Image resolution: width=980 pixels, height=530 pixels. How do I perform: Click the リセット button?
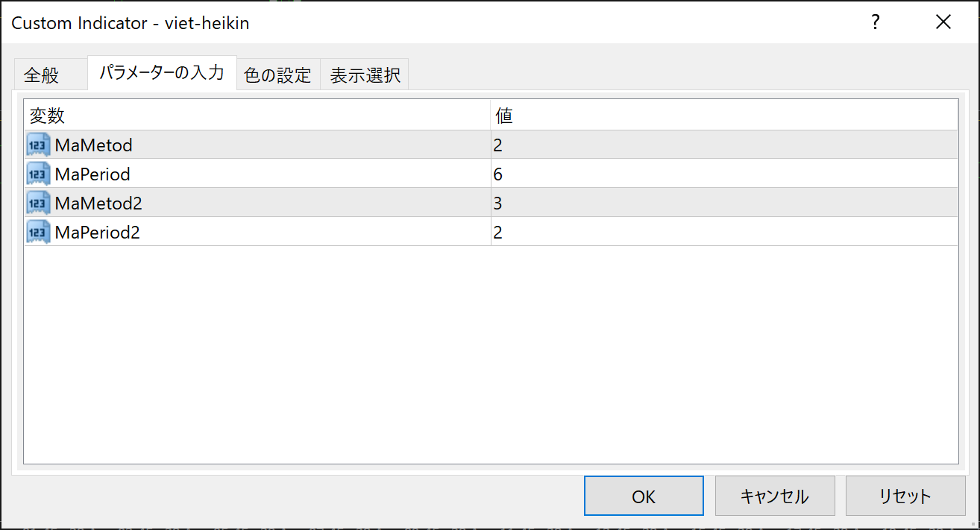(905, 496)
